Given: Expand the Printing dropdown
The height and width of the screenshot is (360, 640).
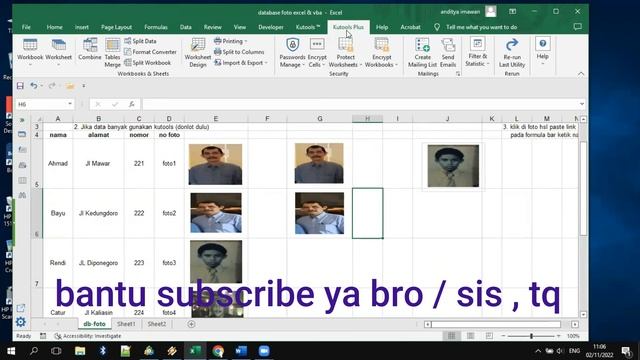Looking at the screenshot, I should point(231,41).
